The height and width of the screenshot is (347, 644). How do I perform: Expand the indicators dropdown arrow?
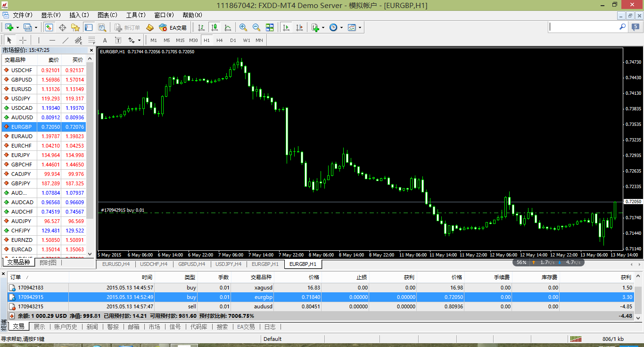[x=323, y=28]
